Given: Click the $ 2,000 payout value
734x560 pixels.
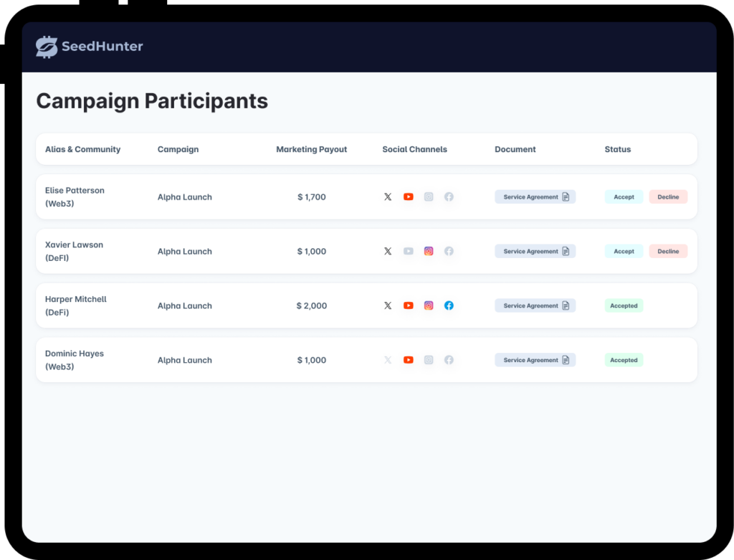Looking at the screenshot, I should 311,305.
